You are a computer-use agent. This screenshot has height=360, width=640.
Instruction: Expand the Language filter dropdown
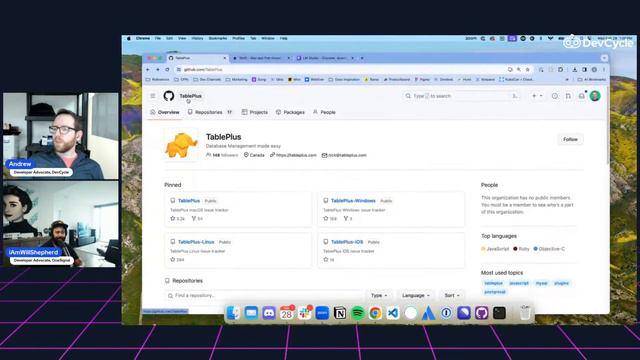coord(416,295)
